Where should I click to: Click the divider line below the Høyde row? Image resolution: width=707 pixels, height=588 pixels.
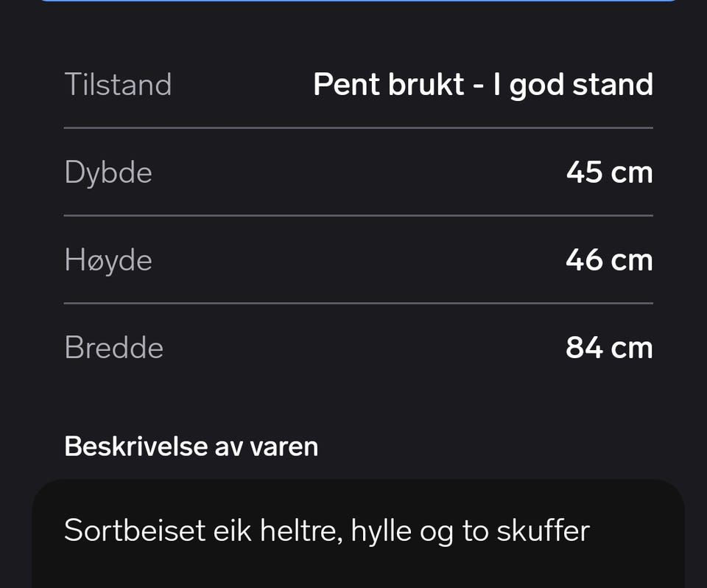pyautogui.click(x=359, y=304)
